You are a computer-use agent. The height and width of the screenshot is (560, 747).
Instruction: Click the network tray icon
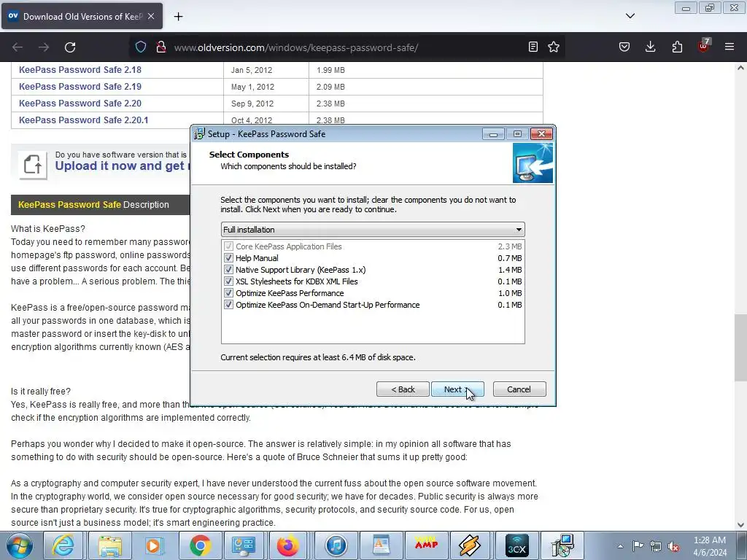(x=656, y=546)
